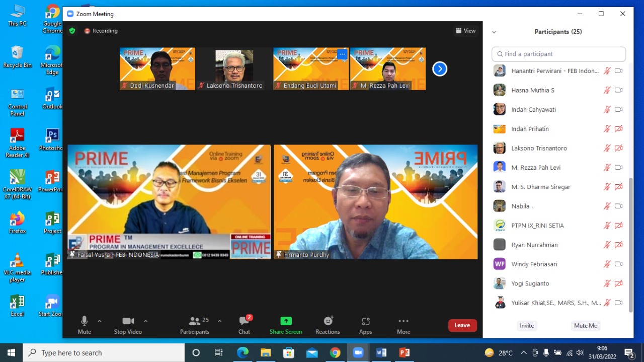Select Indah Cahyawati participant row

pyautogui.click(x=558, y=109)
